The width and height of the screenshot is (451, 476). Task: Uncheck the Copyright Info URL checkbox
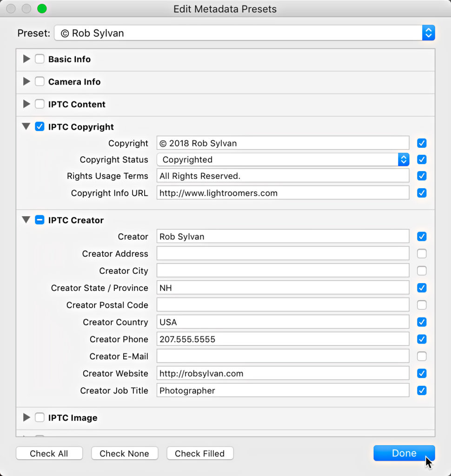click(422, 193)
